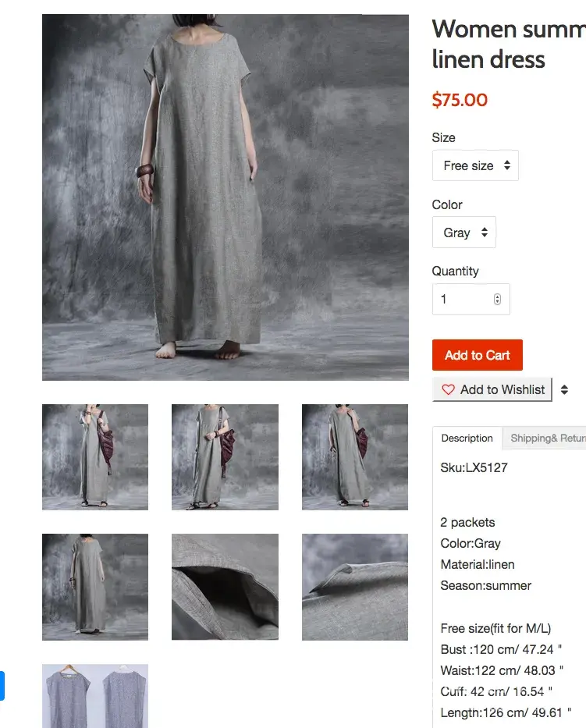
Task: Select second thumbnail of dress with bag in hand
Action: [226, 457]
